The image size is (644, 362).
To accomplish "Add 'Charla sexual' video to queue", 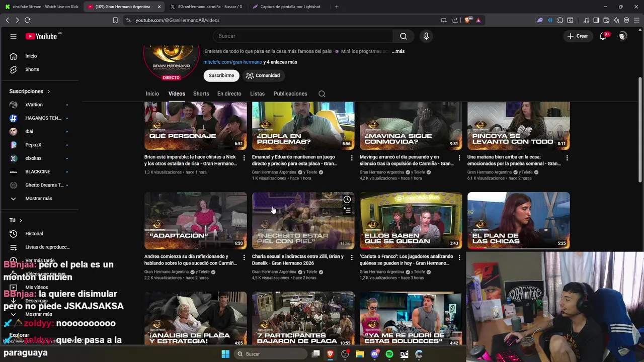I will [347, 210].
